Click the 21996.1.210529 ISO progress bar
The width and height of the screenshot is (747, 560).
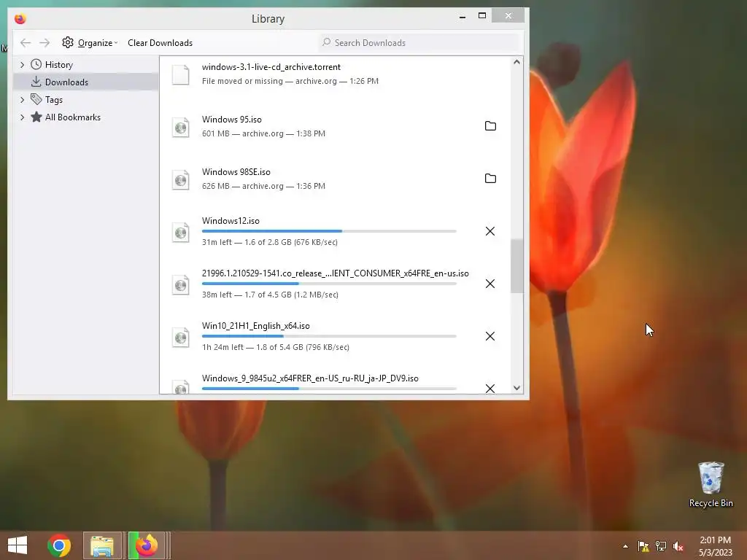329,284
